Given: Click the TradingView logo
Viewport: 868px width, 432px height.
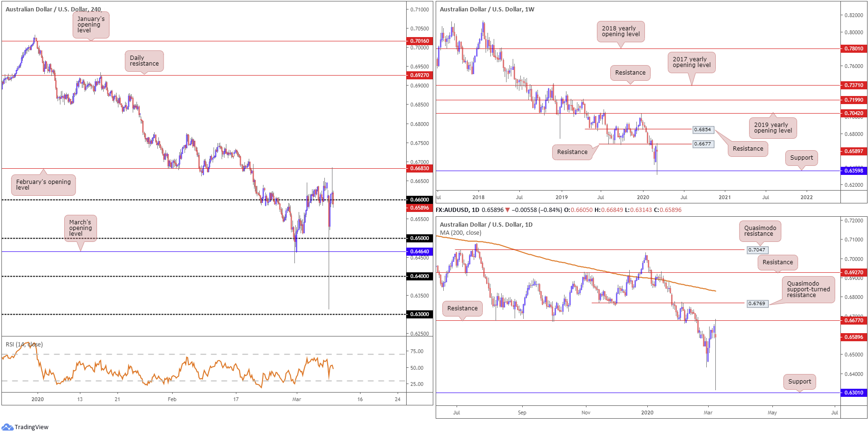Looking at the screenshot, I should (25, 427).
